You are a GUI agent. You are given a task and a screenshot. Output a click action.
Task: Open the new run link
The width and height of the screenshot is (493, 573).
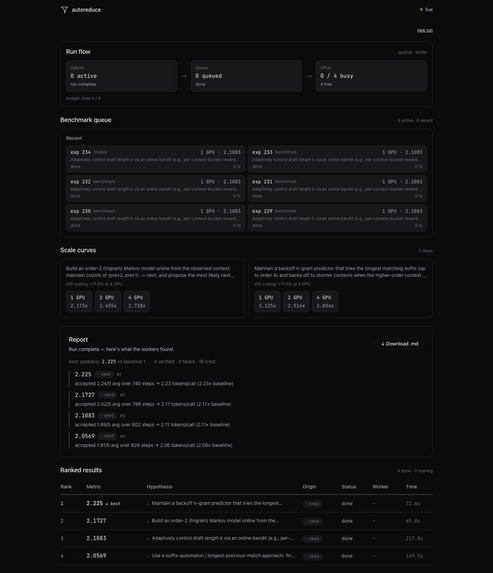pyautogui.click(x=425, y=30)
